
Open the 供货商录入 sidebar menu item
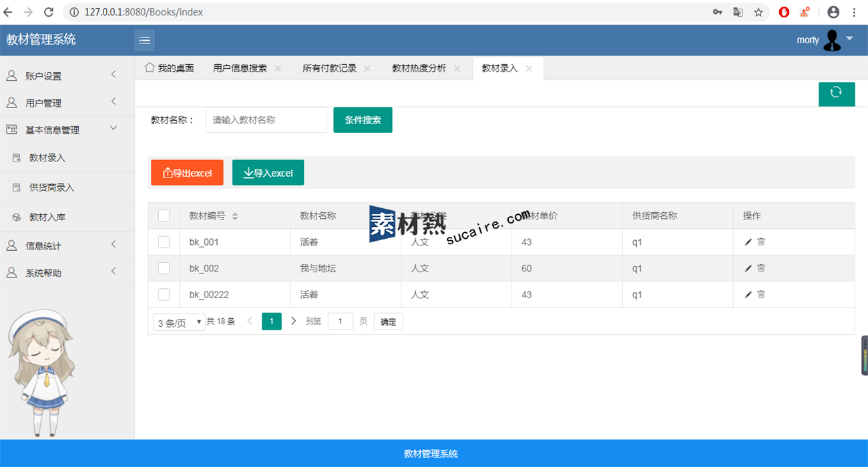(x=51, y=187)
